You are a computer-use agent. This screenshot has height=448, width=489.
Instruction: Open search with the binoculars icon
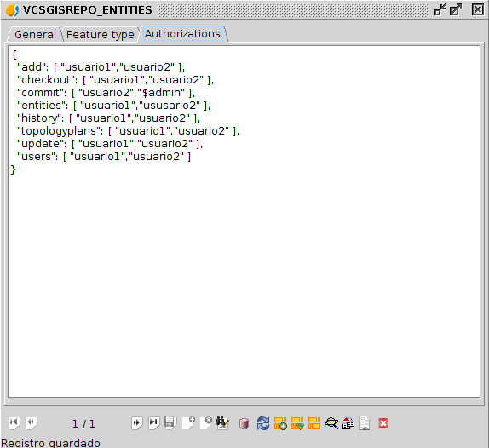(x=222, y=423)
